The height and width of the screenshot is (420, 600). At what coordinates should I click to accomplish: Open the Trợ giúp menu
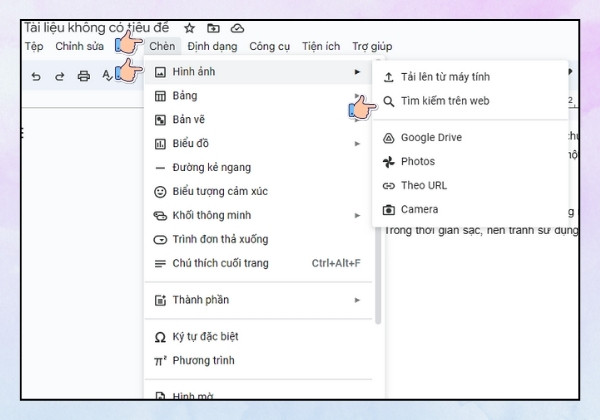(x=372, y=47)
